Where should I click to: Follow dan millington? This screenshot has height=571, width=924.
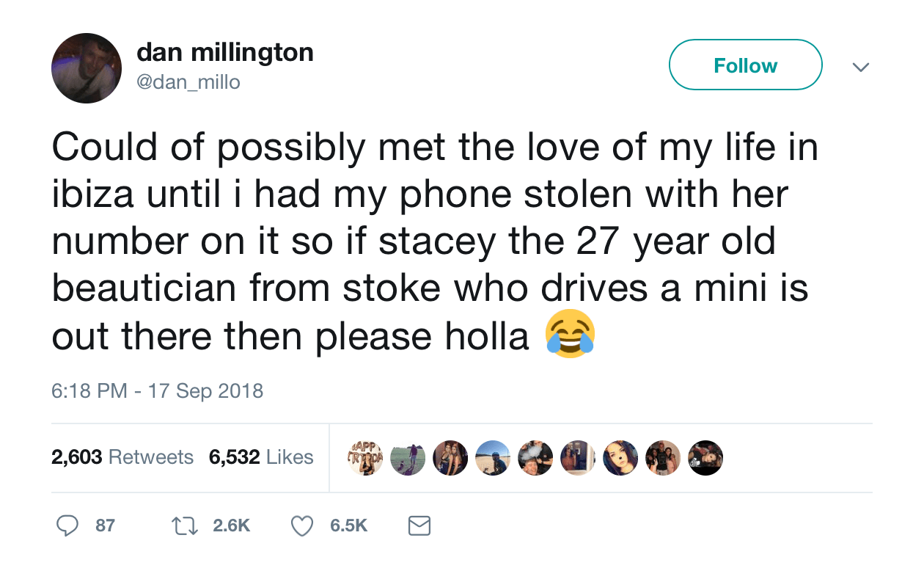[x=745, y=65]
